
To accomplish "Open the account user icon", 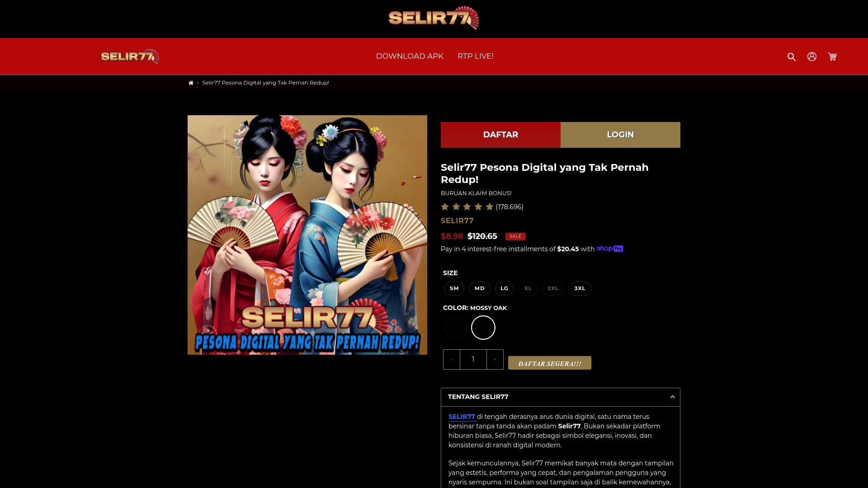I will (x=812, y=56).
